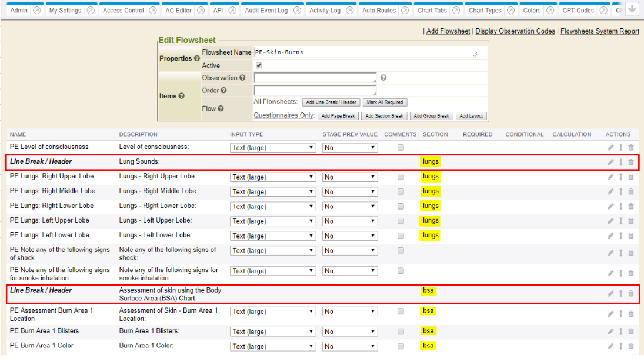Reorder the PE Lungs: Right Upper Lobe row

click(x=620, y=177)
